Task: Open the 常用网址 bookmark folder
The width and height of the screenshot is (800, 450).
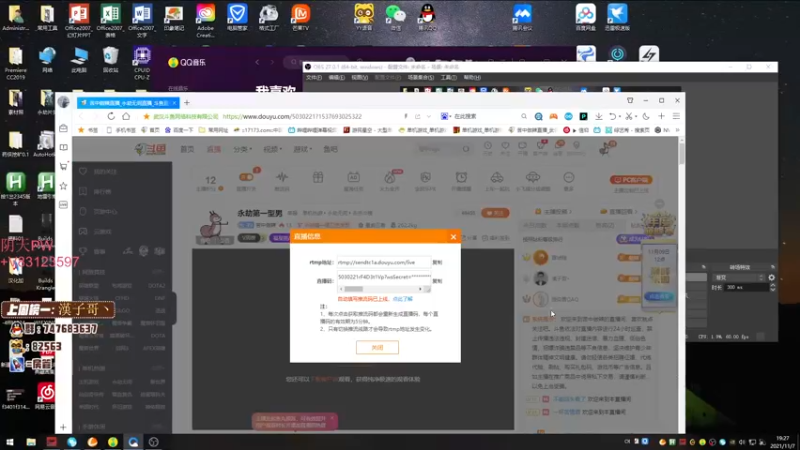Action: (x=213, y=130)
